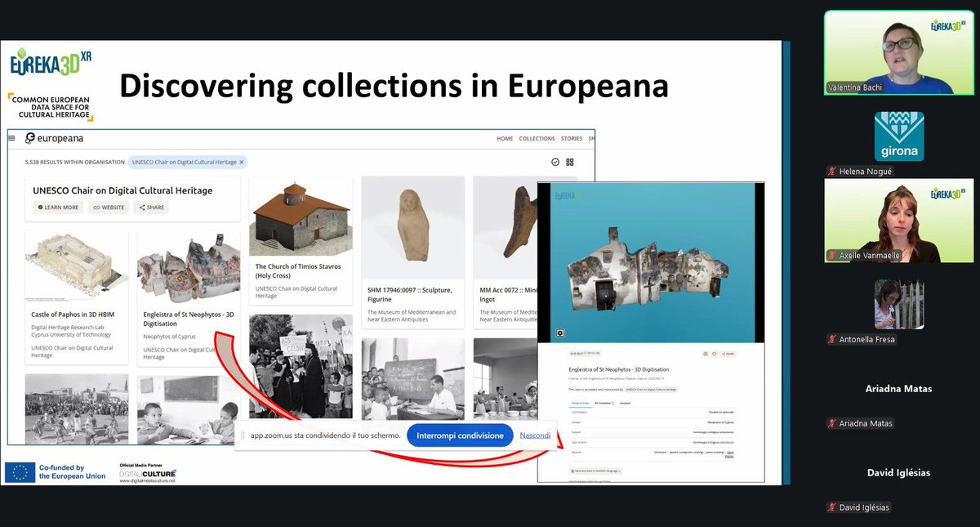
Task: Open crowd dancing outdoors photo thumbnail
Action: 76,409
